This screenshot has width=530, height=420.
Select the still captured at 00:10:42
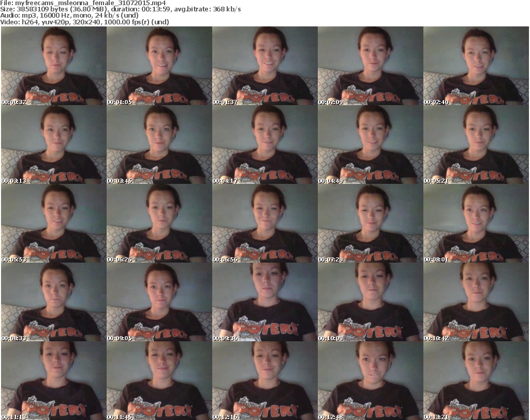click(476, 302)
